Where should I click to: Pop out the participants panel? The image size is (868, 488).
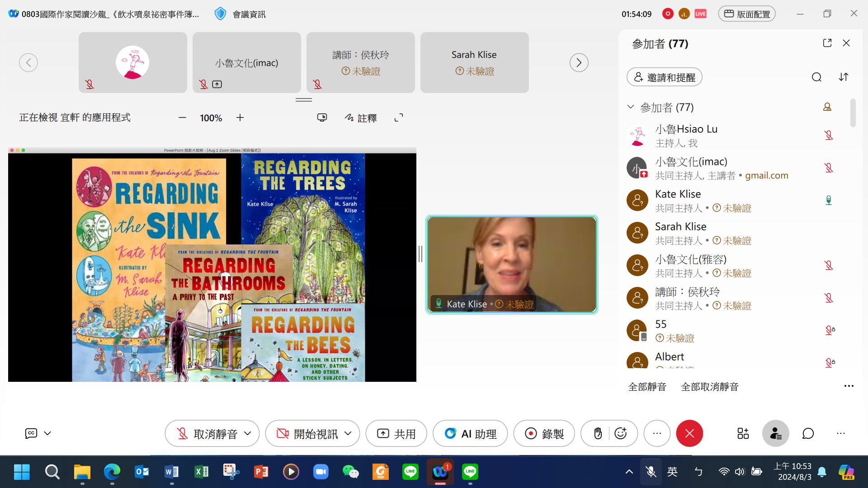(x=827, y=43)
